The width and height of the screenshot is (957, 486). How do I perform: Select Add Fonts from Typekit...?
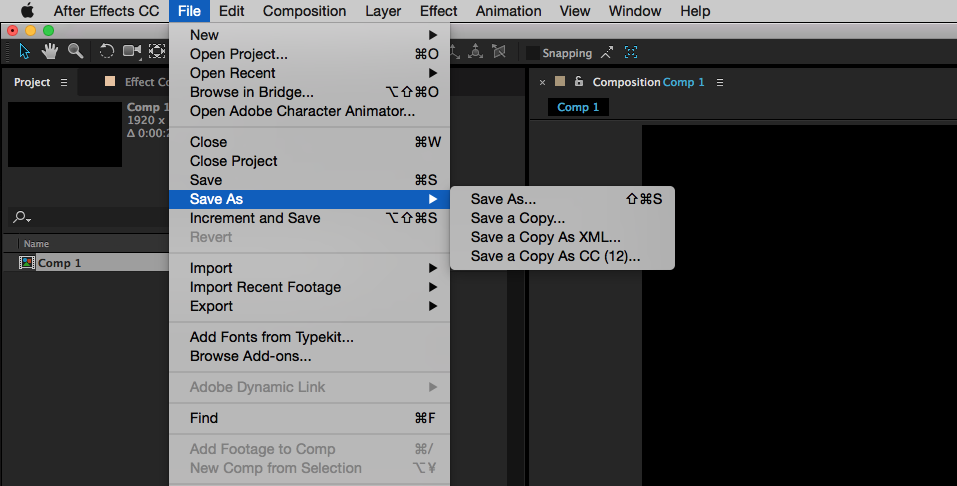pos(309,336)
